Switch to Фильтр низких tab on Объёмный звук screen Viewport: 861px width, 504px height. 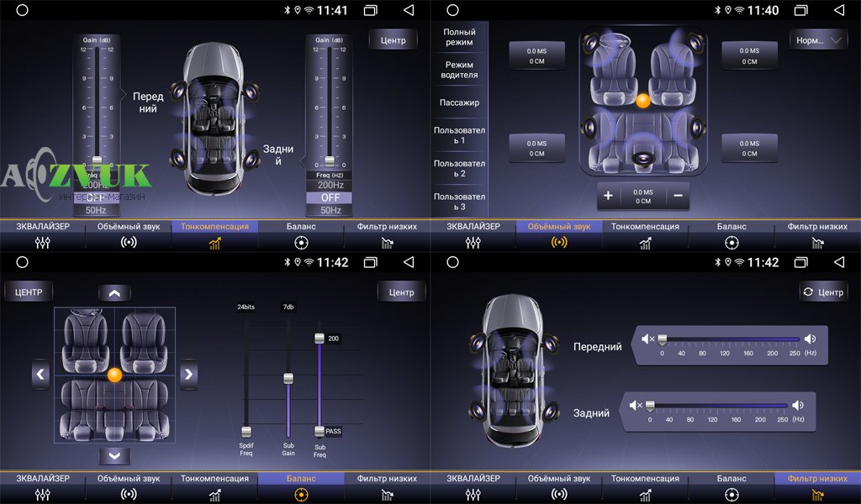tap(817, 235)
